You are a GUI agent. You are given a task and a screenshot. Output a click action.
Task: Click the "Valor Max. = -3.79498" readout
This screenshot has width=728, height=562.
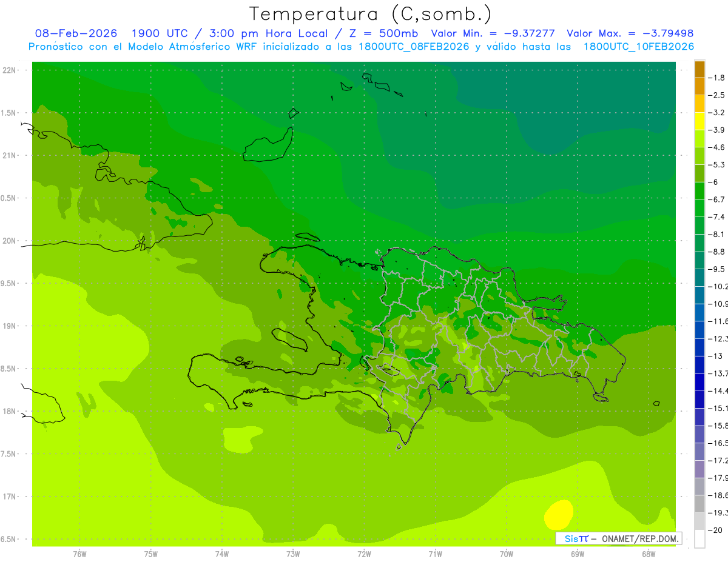(x=630, y=33)
